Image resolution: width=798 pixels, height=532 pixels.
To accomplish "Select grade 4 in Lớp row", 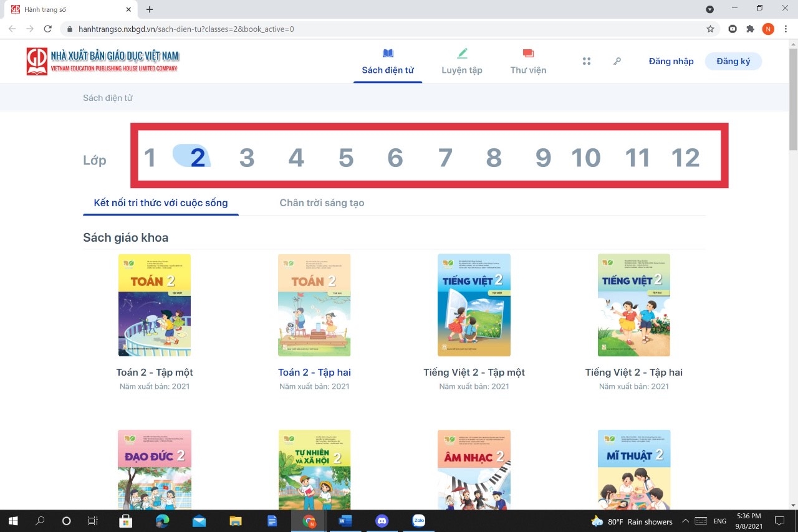I will coord(296,158).
